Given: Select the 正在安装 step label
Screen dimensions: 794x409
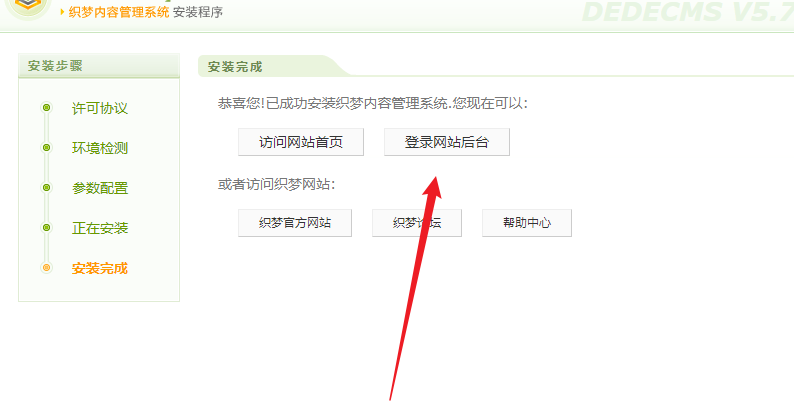Looking at the screenshot, I should [100, 228].
